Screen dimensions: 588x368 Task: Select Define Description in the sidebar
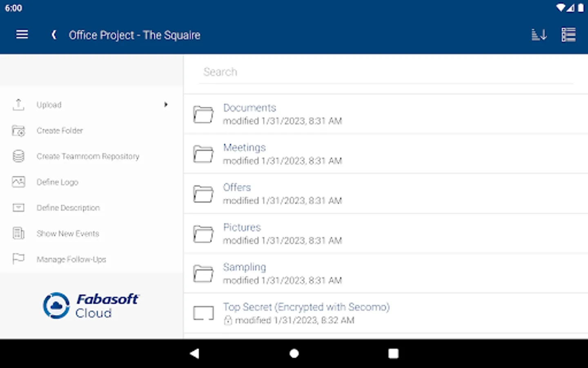pos(68,208)
